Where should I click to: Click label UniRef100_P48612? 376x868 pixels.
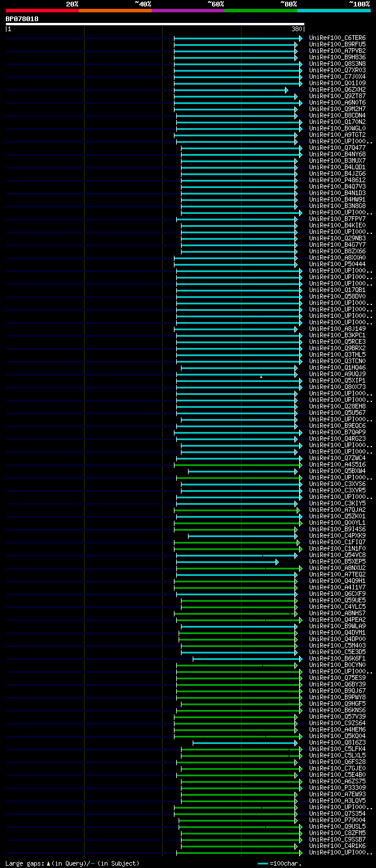click(x=337, y=180)
